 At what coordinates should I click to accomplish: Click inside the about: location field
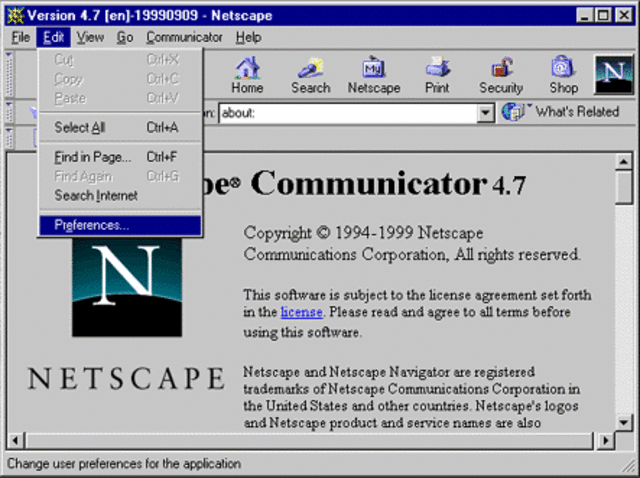[349, 113]
